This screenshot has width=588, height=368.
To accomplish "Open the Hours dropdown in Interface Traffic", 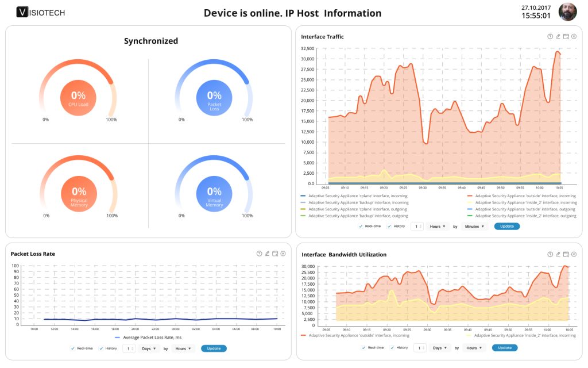I will 438,227.
